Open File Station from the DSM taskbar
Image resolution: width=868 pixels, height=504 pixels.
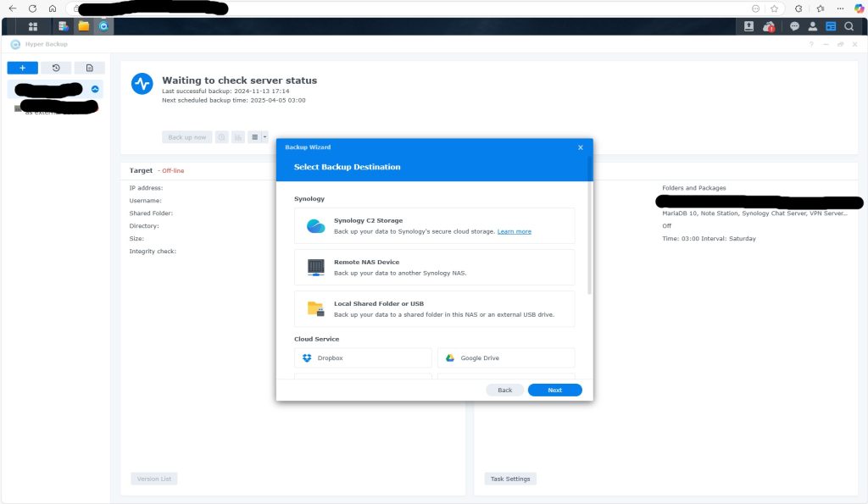pyautogui.click(x=84, y=26)
